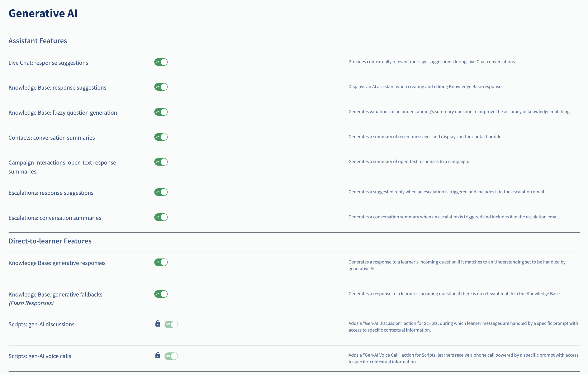Turn off fuzzy question generation toggle
The width and height of the screenshot is (588, 375).
coord(161,112)
